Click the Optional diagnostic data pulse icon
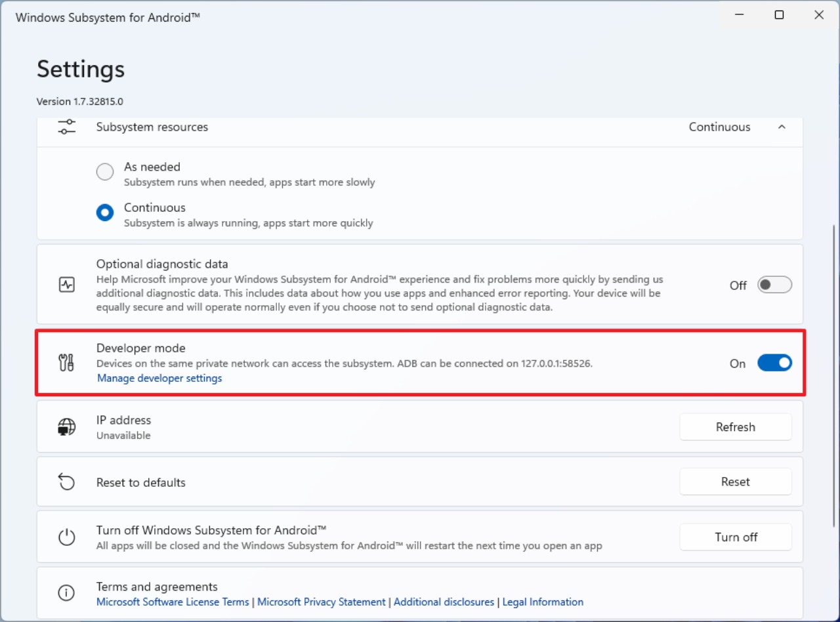This screenshot has height=622, width=840. [67, 285]
